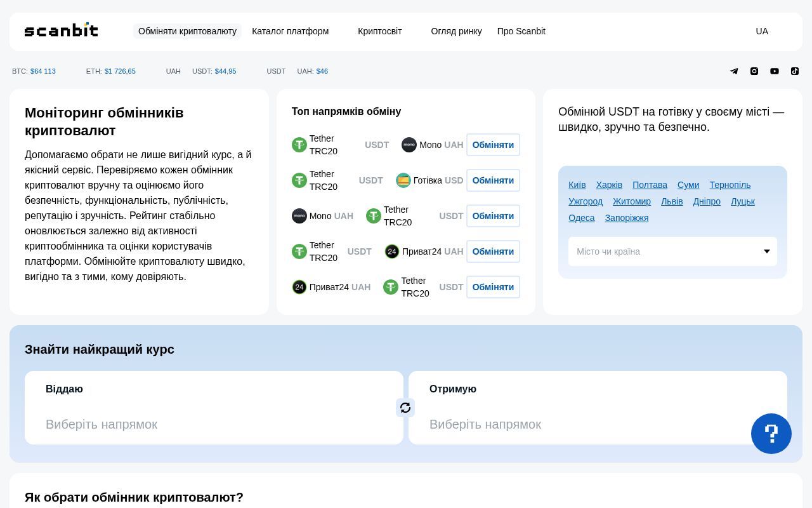The image size is (812, 508).
Task: Click the Топ напрямків обміну heading
Action: pos(346,111)
